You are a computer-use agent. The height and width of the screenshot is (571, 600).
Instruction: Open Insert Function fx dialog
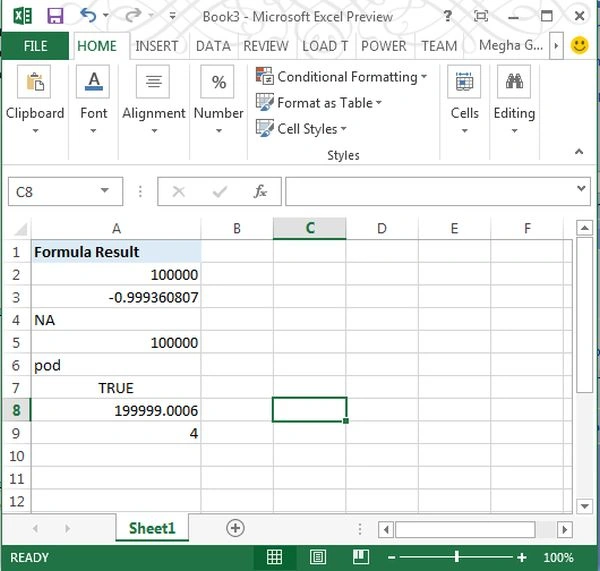click(x=260, y=191)
